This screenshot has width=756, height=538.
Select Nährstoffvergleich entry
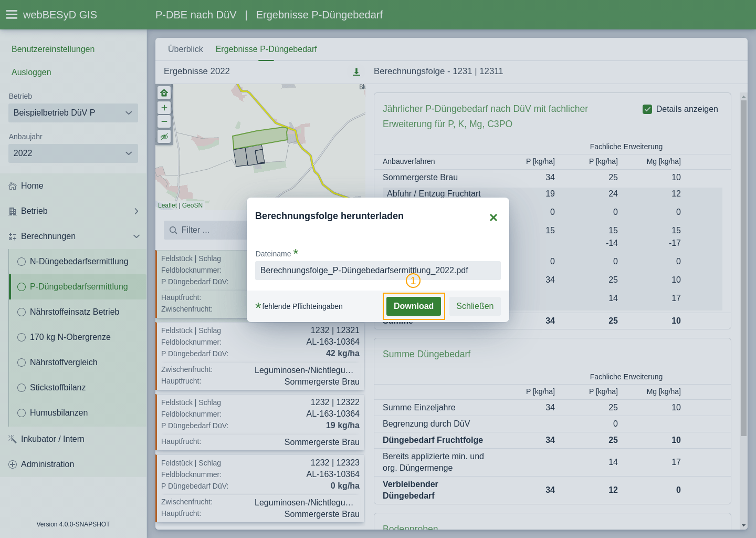click(78, 363)
